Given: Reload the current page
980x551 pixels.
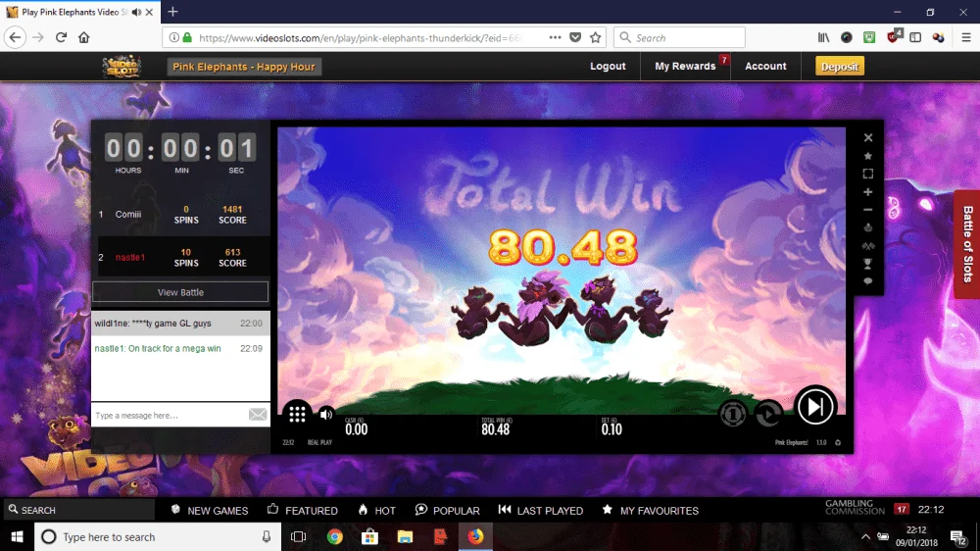Looking at the screenshot, I should pyautogui.click(x=61, y=37).
